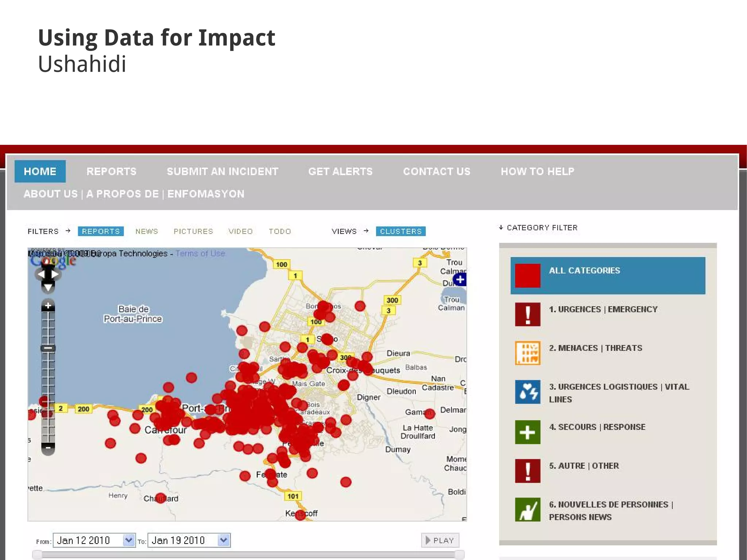The height and width of the screenshot is (560, 747).
Task: Filter by 4. Secours | Response
Action: (597, 427)
